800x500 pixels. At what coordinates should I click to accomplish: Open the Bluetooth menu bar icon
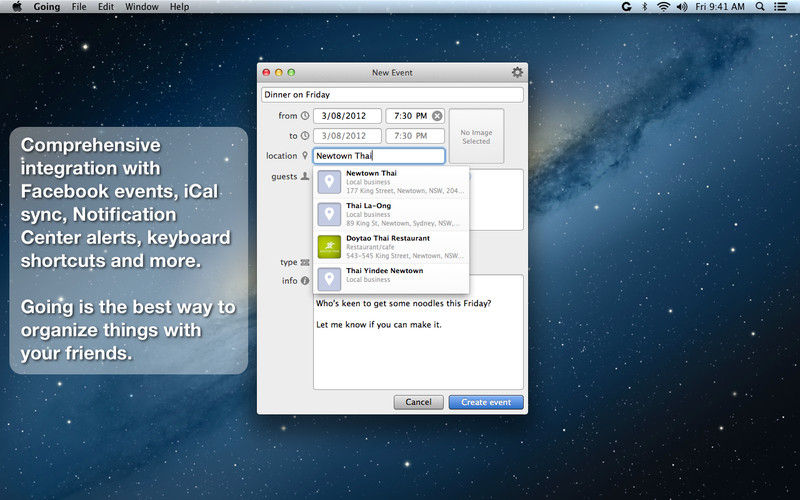point(644,7)
